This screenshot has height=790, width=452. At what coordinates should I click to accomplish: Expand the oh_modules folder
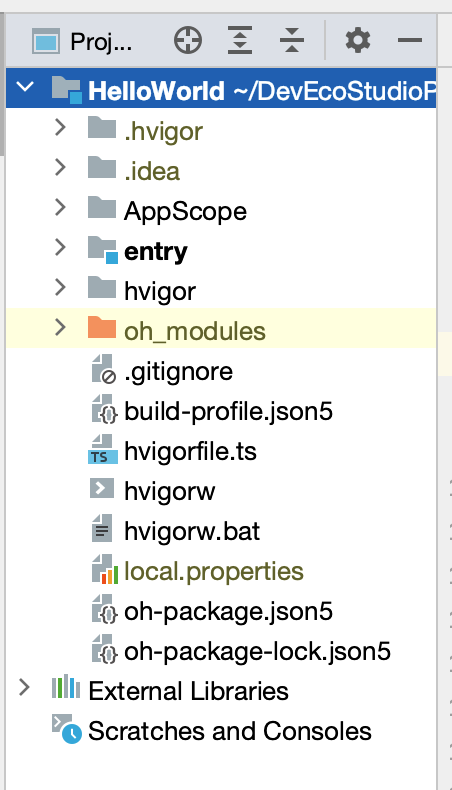[x=60, y=327]
